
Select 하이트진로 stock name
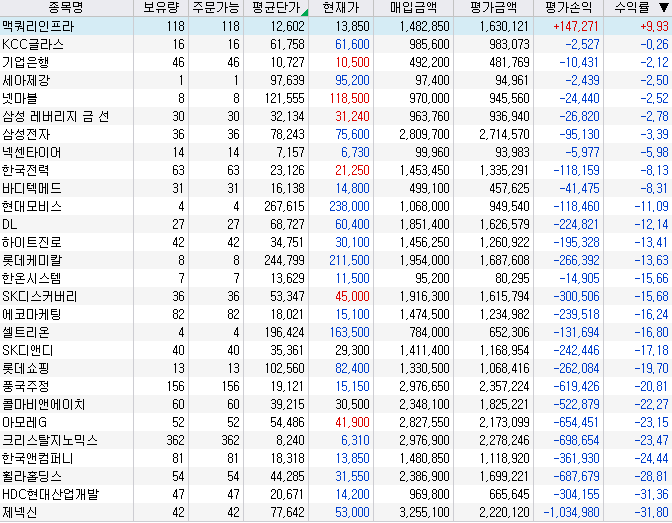point(32,242)
